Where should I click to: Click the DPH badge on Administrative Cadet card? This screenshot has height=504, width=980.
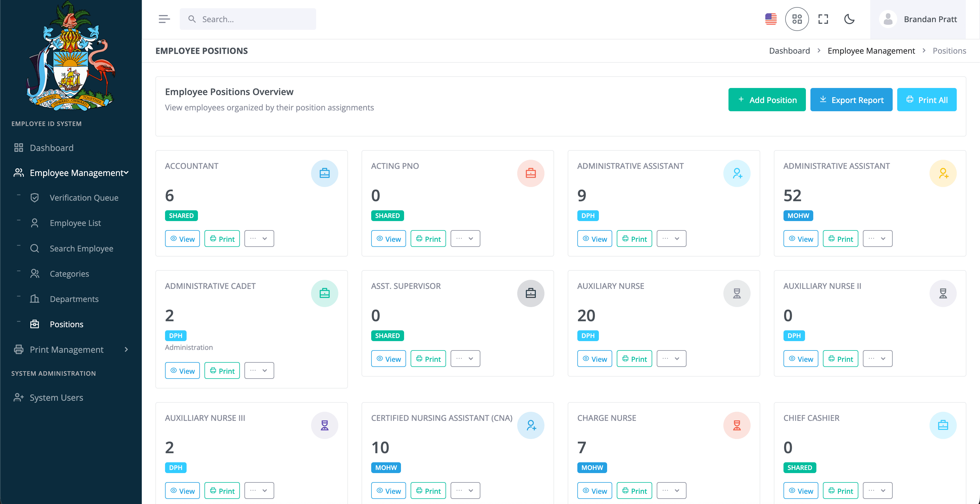(175, 335)
